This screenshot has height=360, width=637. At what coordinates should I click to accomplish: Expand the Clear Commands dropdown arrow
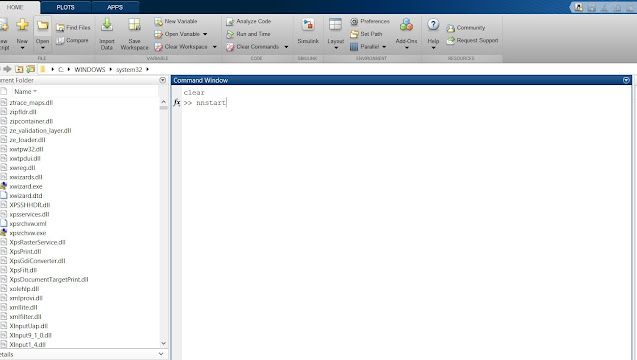click(x=286, y=47)
